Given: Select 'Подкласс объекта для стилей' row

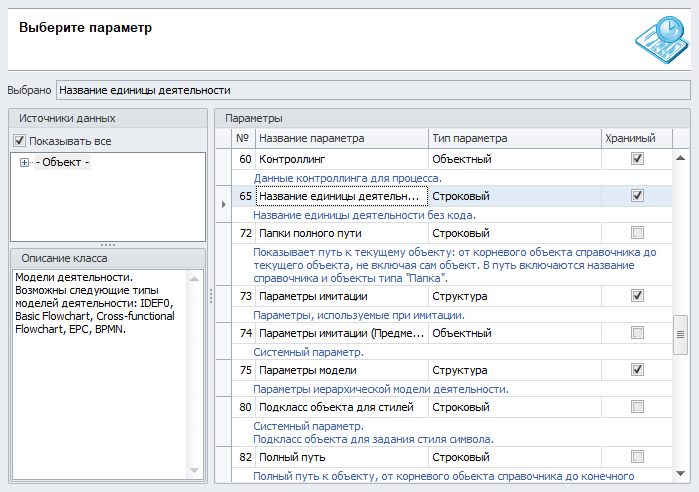Looking at the screenshot, I should pos(341,407).
